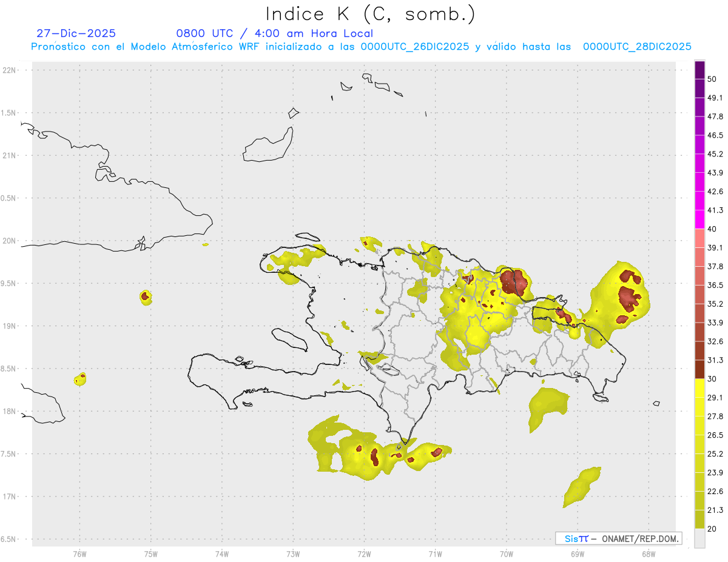
Task: Click the colorbar label "42.6"
Action: click(715, 192)
